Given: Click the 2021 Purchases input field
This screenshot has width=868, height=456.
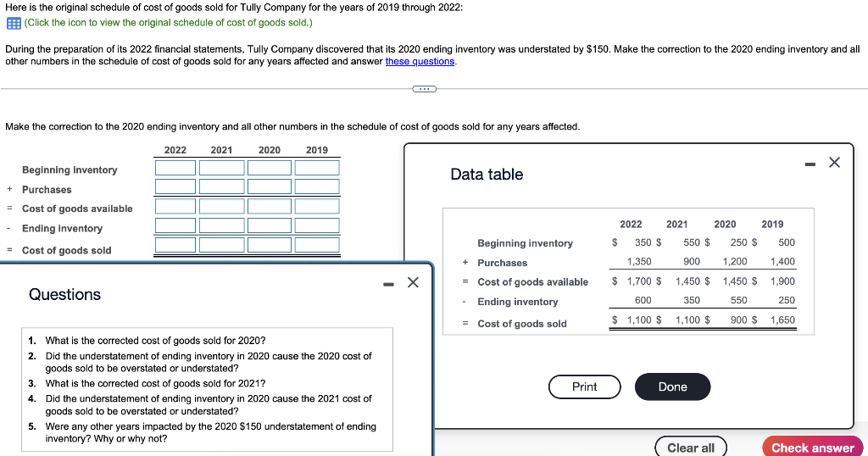Looking at the screenshot, I should point(221,186).
